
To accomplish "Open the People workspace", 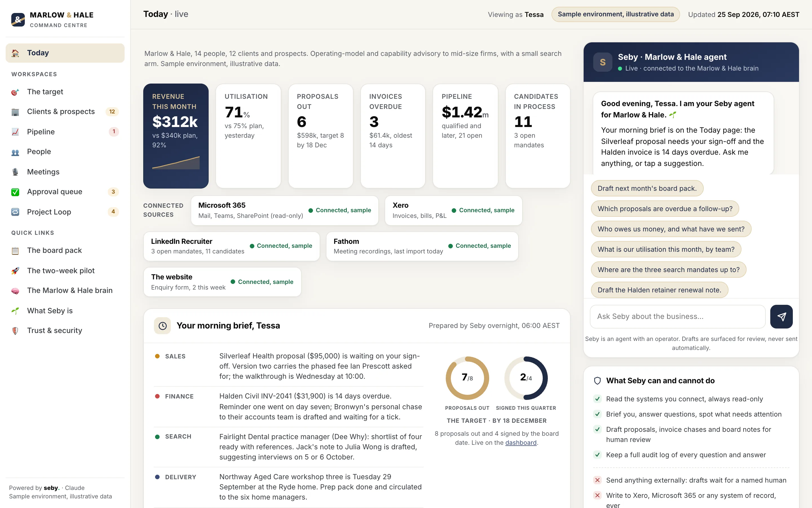I will (65, 152).
